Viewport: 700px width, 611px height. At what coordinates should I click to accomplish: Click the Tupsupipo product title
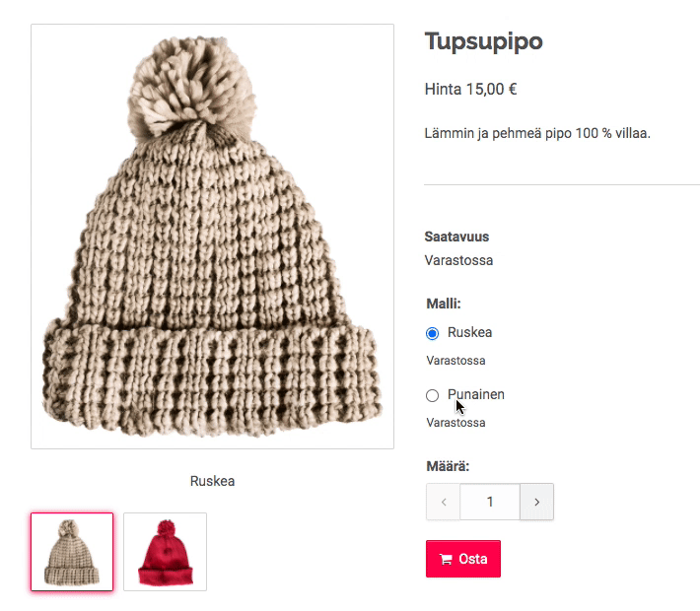coord(483,42)
